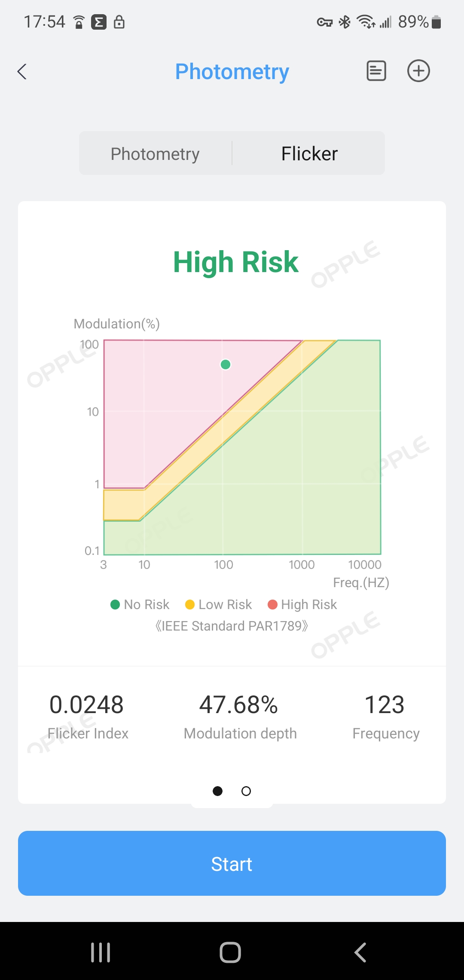Screen dimensions: 464x980
Task: Tap the Bluetooth status icon
Action: (x=345, y=22)
